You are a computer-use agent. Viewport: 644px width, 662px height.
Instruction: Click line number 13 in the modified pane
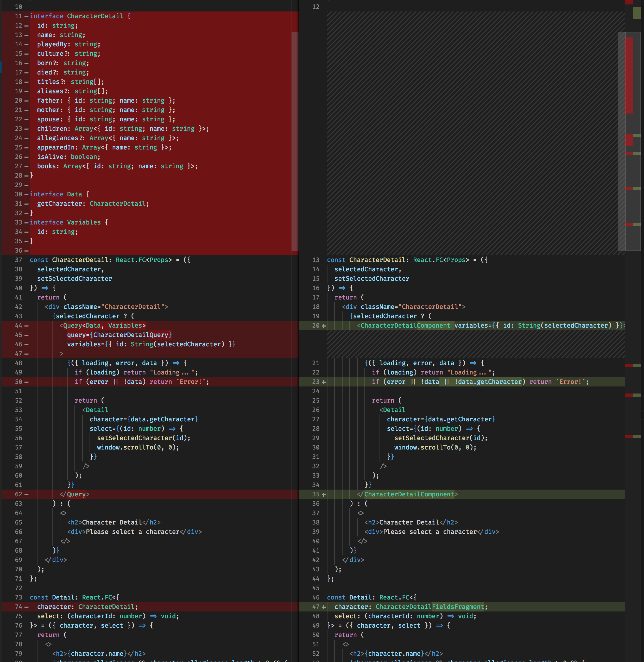click(x=315, y=260)
